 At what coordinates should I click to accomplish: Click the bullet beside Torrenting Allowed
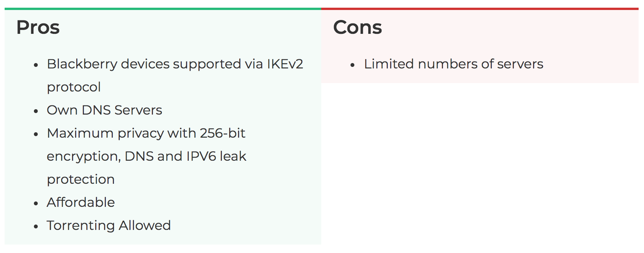pos(36,226)
